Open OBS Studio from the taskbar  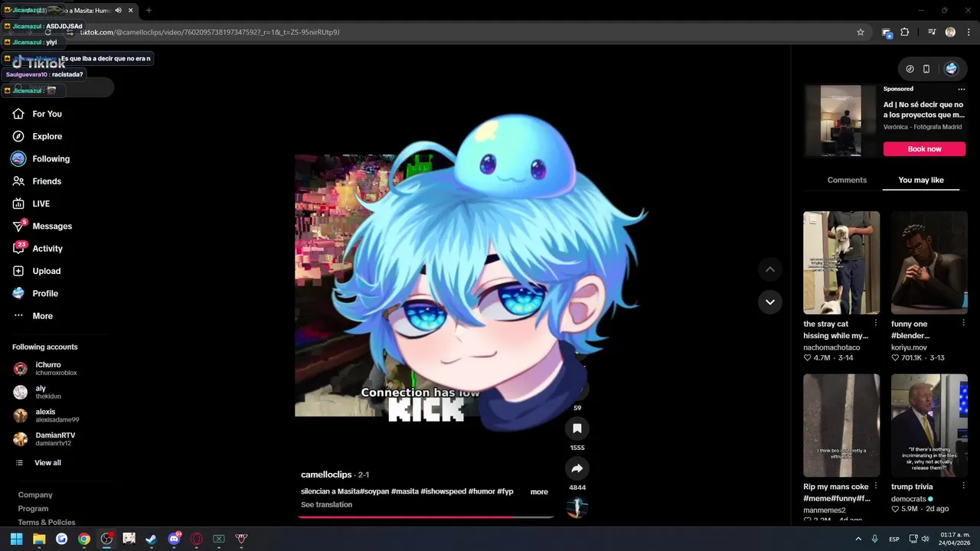[106, 539]
